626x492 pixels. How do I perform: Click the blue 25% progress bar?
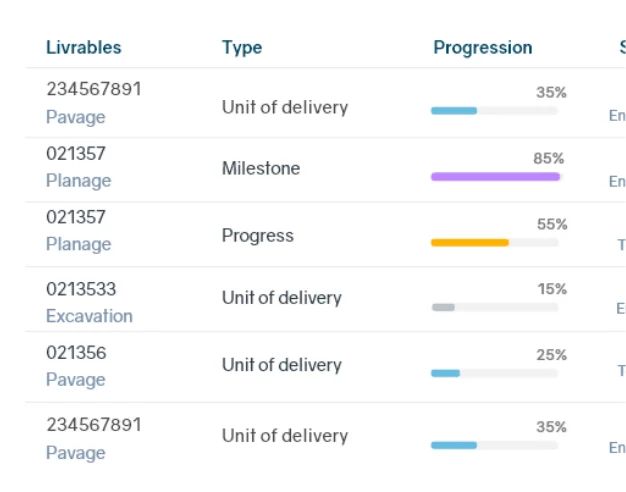click(446, 373)
